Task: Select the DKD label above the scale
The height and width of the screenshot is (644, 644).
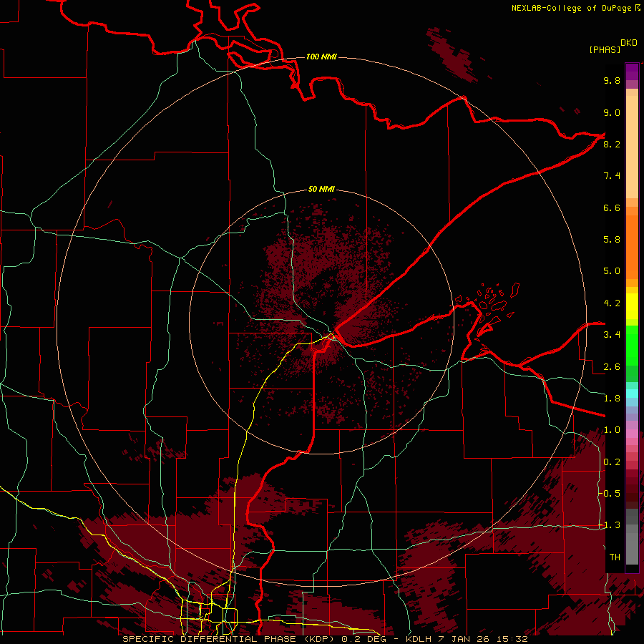Action: 629,43
